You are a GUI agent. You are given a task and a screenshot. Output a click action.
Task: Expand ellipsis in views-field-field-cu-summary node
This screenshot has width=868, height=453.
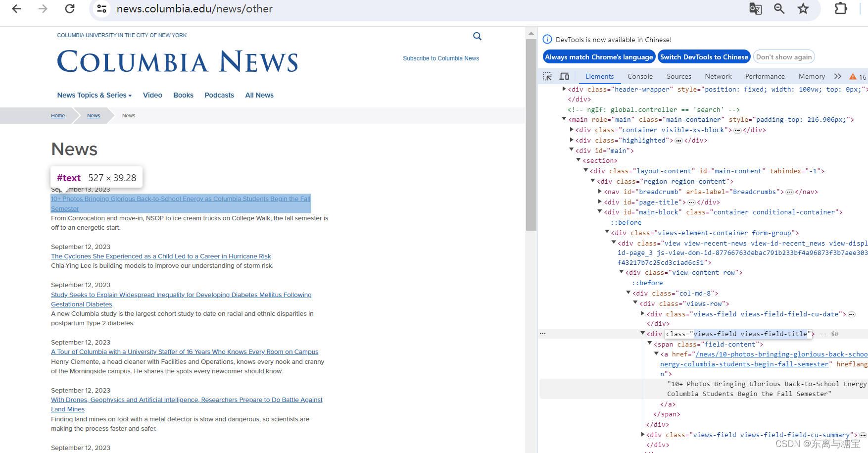tap(863, 435)
